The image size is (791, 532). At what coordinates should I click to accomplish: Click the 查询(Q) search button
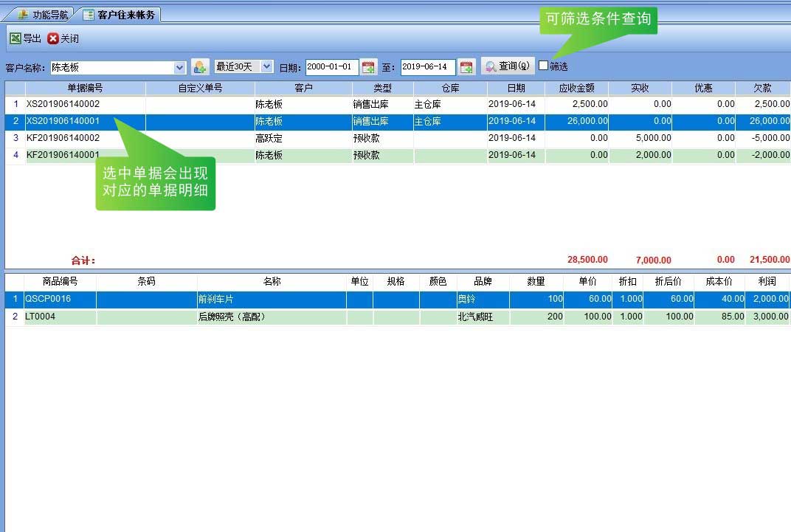click(x=508, y=66)
